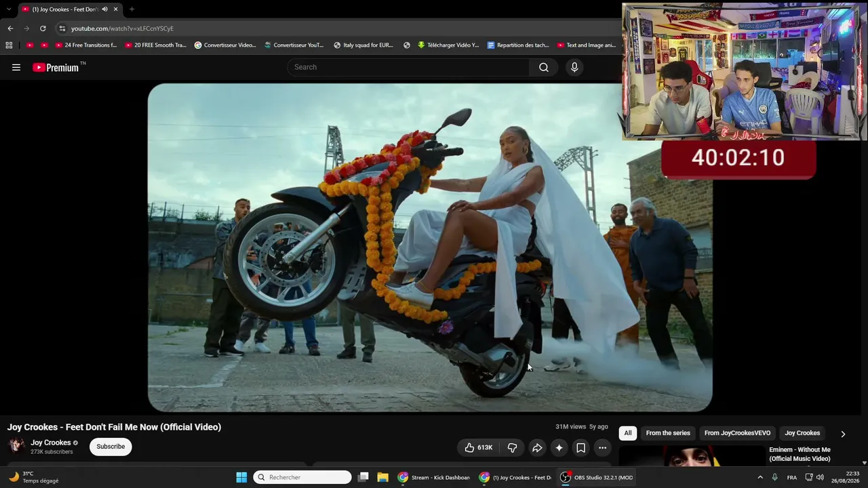Click the YouTube search input field
The width and height of the screenshot is (868, 488).
[x=408, y=67]
